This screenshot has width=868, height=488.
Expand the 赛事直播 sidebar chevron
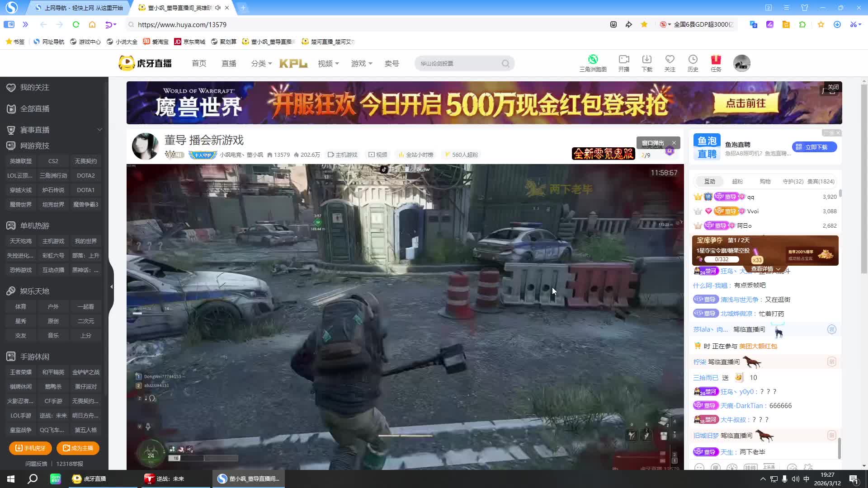tap(99, 130)
